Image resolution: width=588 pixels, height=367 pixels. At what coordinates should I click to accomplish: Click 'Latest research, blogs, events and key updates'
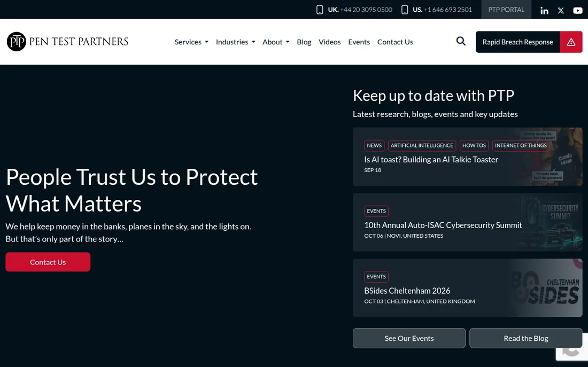[435, 114]
